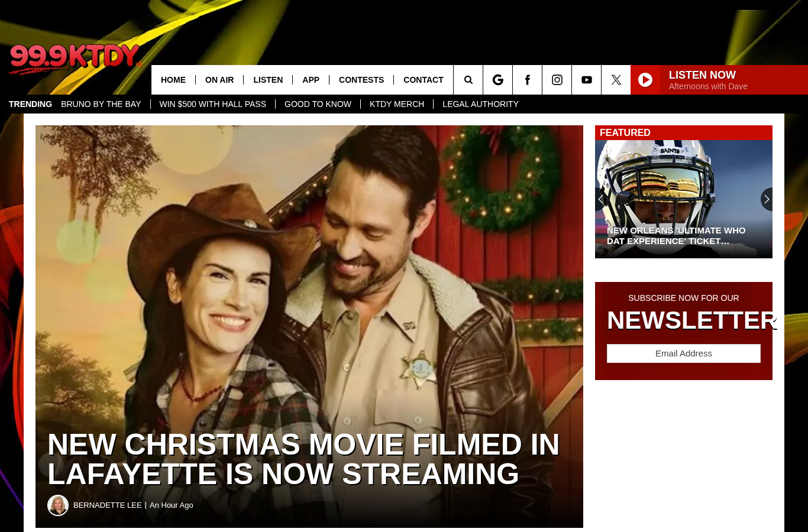
Task: Open the On Air menu
Action: tap(219, 80)
